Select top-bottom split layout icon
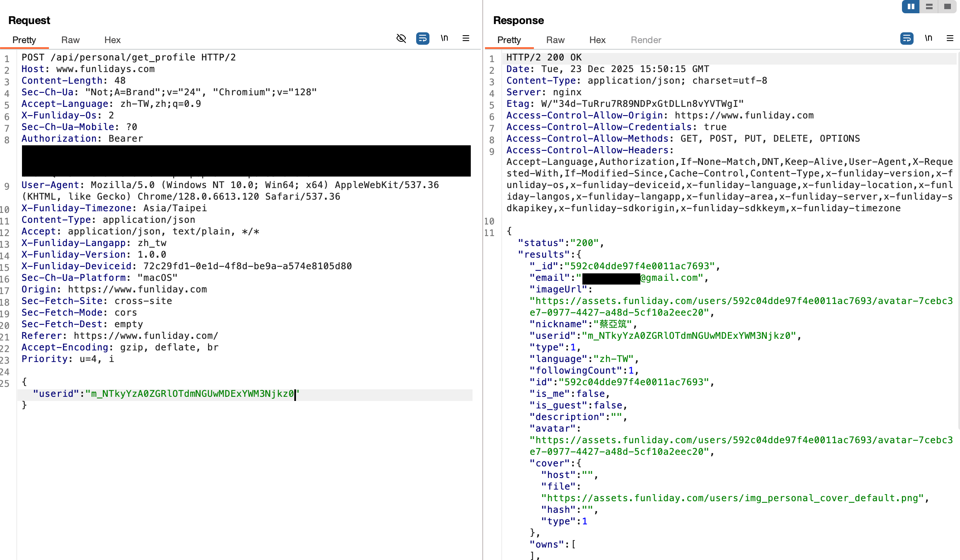Screen dimensions: 960x560 [929, 7]
